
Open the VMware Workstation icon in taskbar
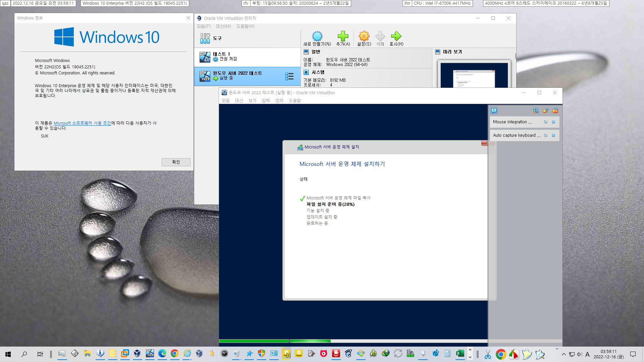tap(125, 353)
